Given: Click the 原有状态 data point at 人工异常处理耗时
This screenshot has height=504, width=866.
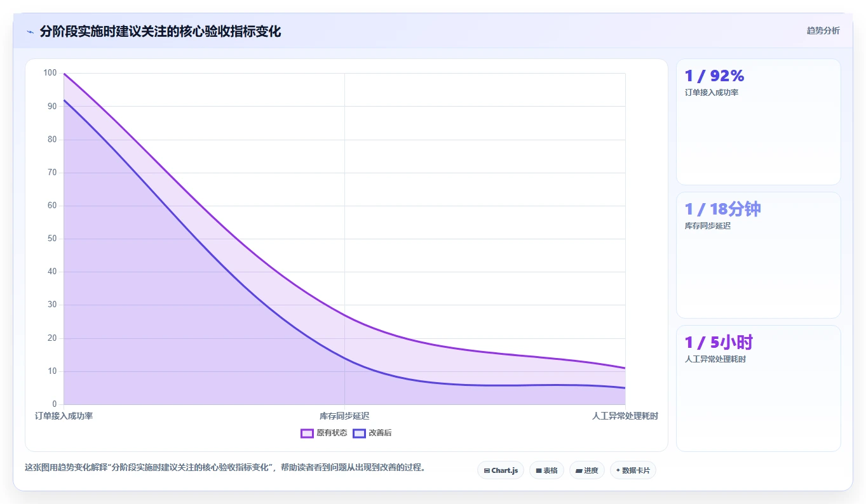Looking at the screenshot, I should [625, 368].
